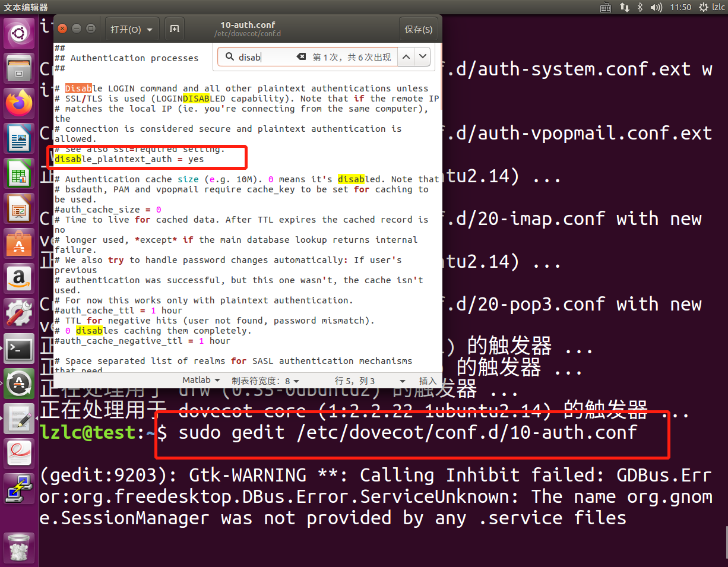
Task: Click the #auth_cache_size = 0 line
Action: click(x=107, y=210)
